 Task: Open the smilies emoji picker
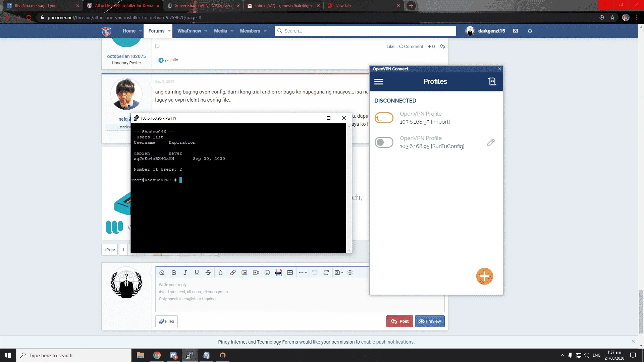[x=267, y=273]
